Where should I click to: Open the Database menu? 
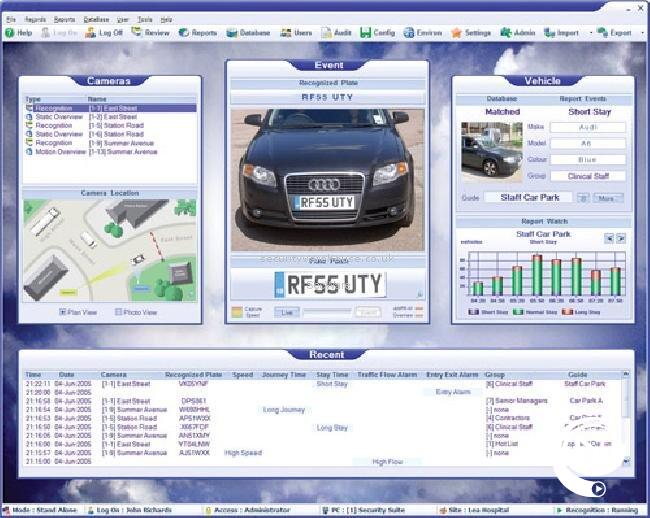point(96,19)
